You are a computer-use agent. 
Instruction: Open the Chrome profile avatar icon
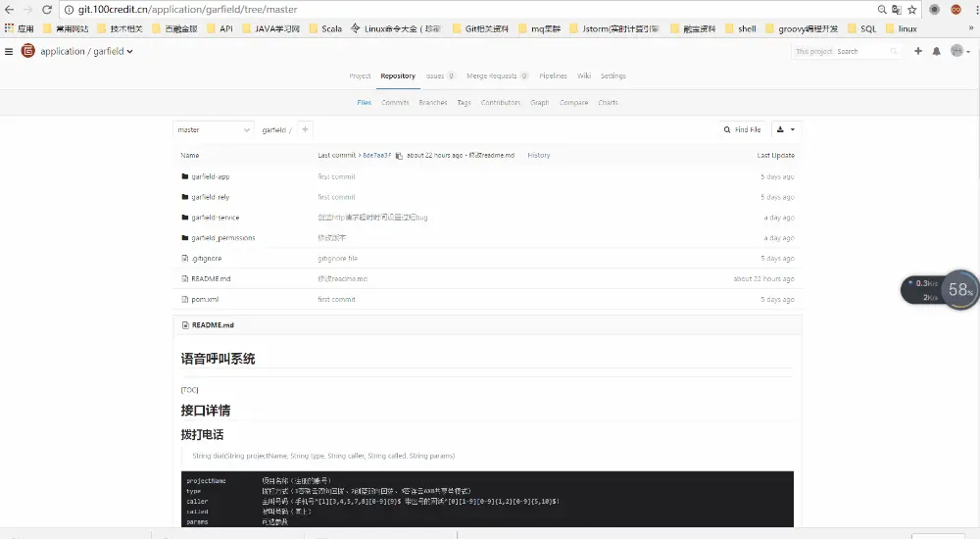955,10
